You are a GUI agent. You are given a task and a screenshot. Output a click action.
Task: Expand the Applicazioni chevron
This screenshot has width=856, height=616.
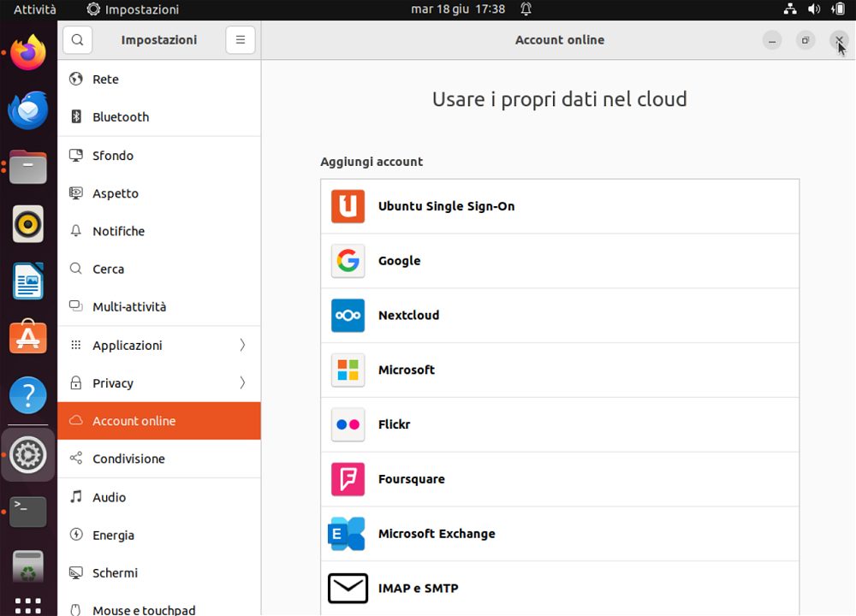pos(242,345)
